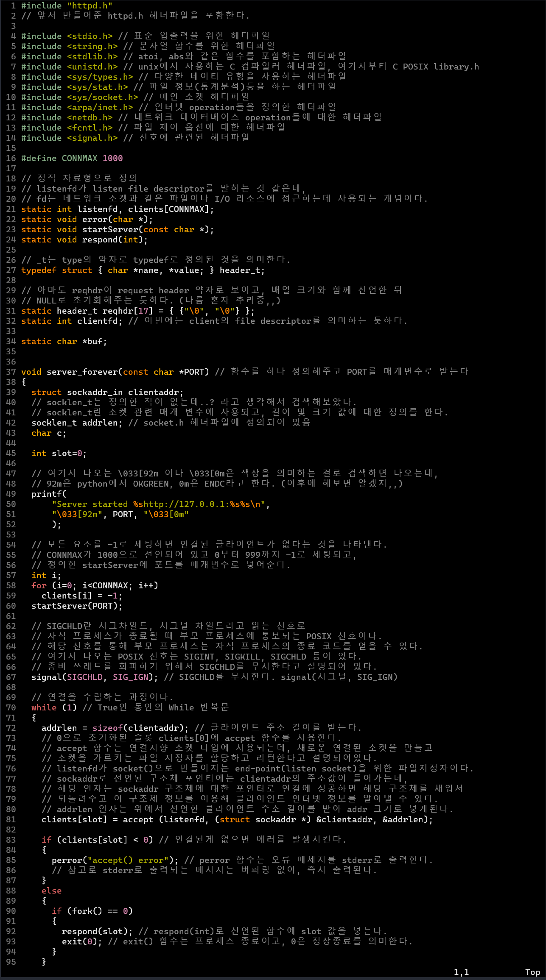546x980 pixels.
Task: Click '#include <fcntl.h>' directive
Action: 67,128
